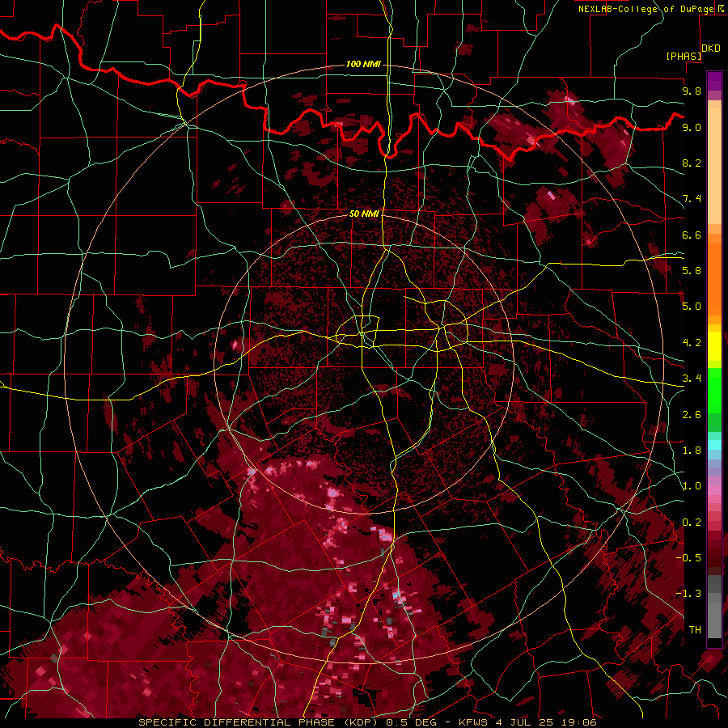Click the -1.3 scale value
The image size is (728, 728).
click(688, 594)
